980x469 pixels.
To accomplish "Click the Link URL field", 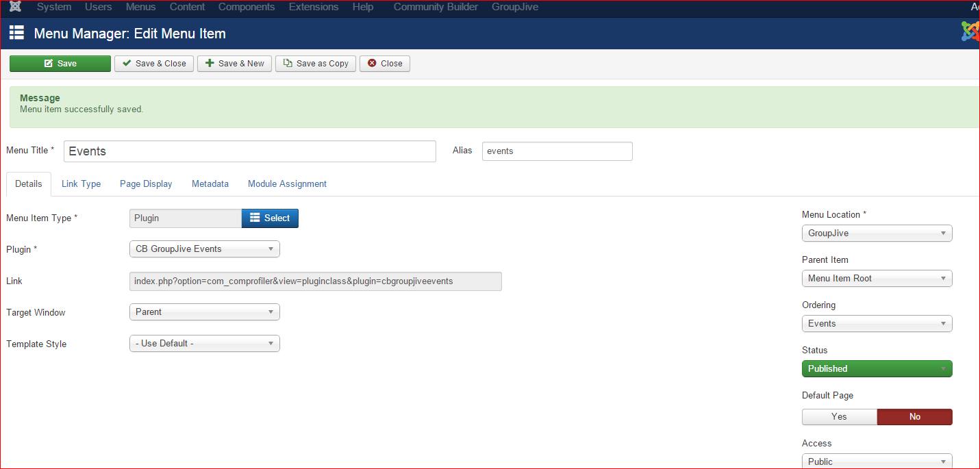I will pos(316,281).
